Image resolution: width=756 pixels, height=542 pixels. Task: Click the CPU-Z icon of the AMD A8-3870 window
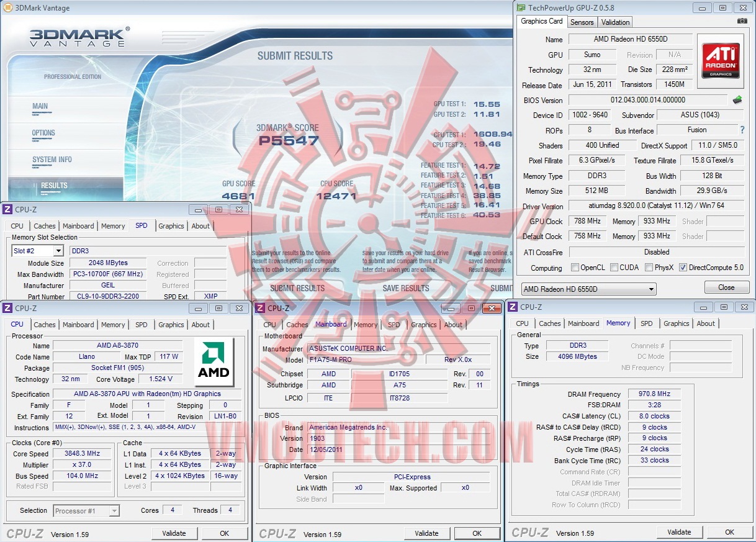[x=7, y=308]
